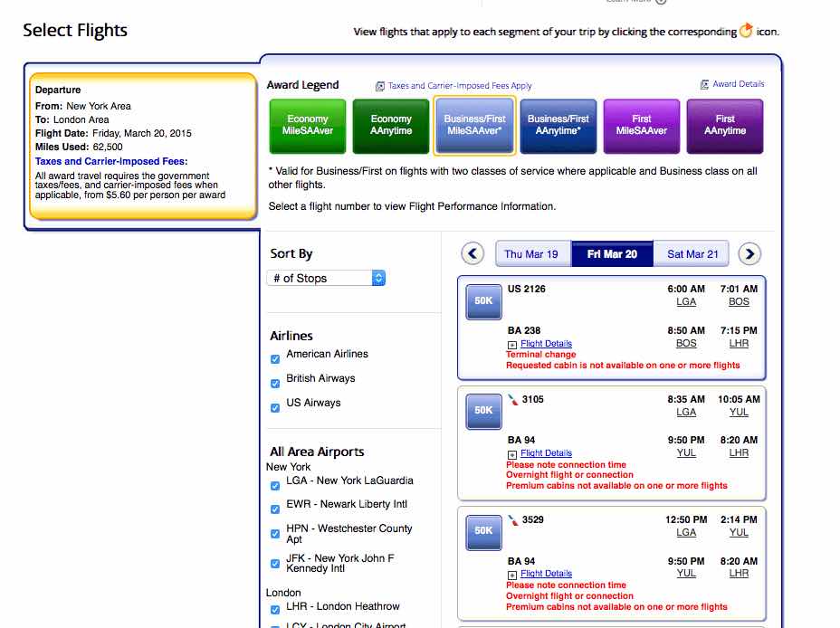Click YUL airport code under 10:05 AM
840x628 pixels.
739,413
